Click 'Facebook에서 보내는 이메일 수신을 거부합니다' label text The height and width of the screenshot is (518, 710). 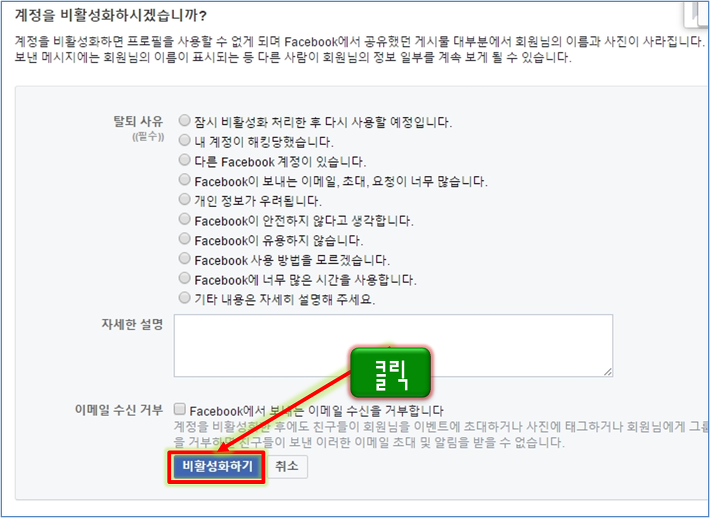click(x=317, y=411)
